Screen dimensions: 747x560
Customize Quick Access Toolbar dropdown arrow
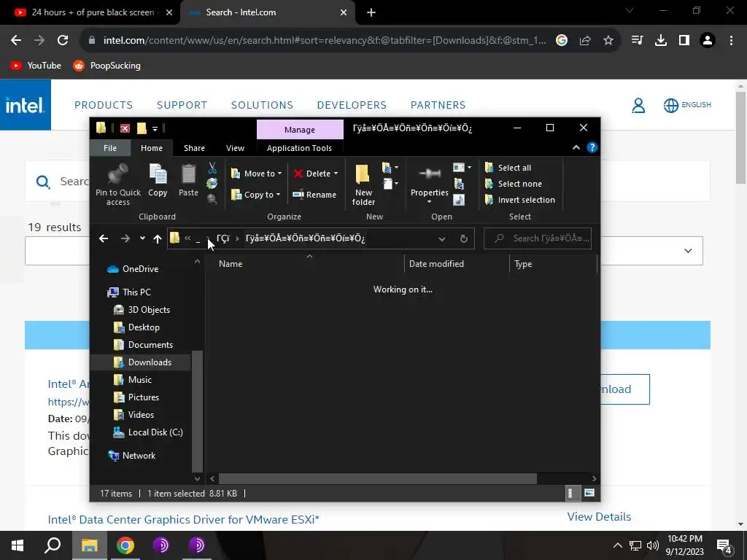[x=155, y=128]
